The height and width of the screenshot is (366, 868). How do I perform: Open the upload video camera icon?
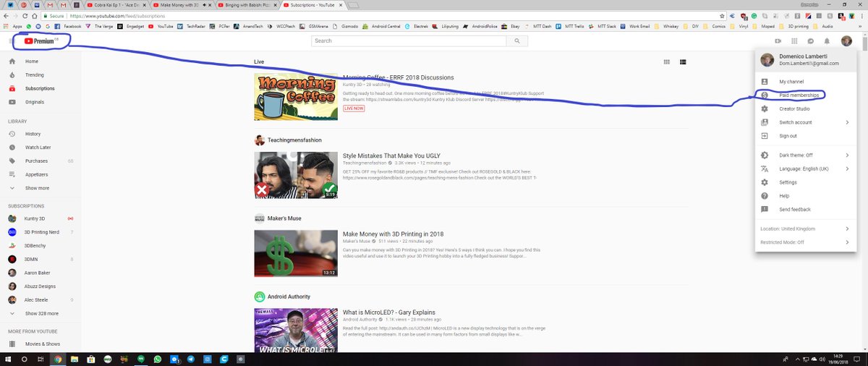pyautogui.click(x=778, y=41)
